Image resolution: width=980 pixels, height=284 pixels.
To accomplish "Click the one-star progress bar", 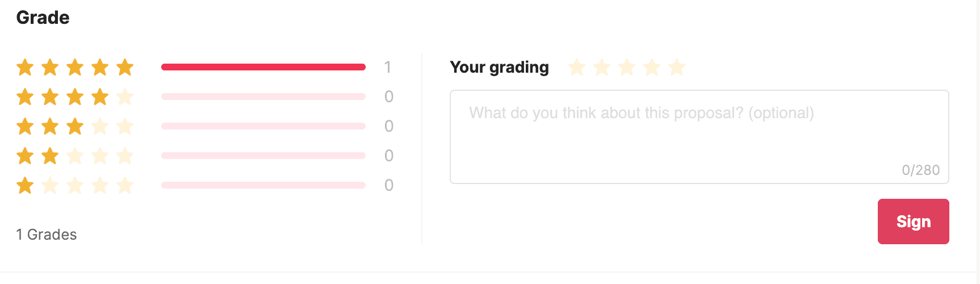I will pyautogui.click(x=263, y=185).
